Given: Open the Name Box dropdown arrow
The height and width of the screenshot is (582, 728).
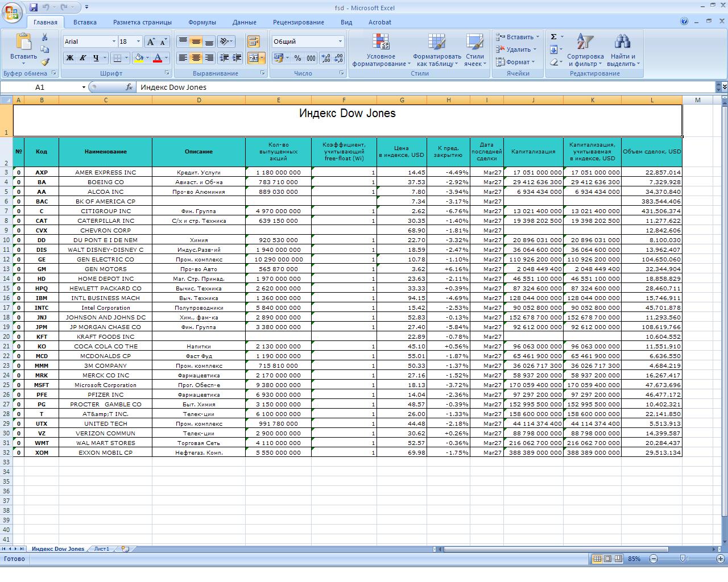Looking at the screenshot, I should coord(84,87).
